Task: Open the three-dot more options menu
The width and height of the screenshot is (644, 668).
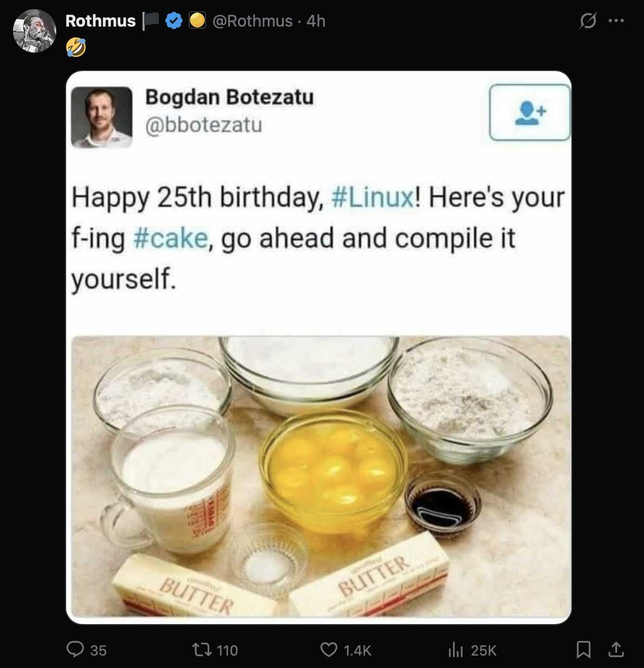Action: click(616, 21)
